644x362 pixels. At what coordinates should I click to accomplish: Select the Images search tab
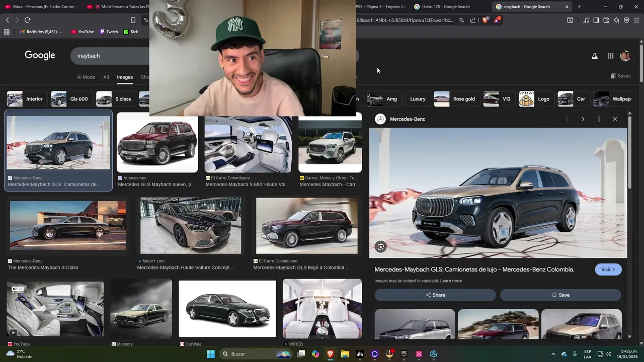(125, 77)
